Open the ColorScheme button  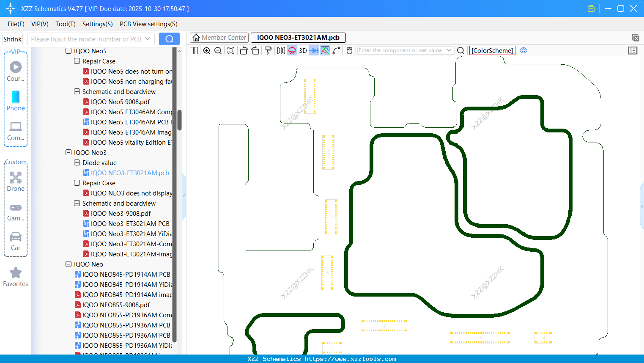coord(492,50)
